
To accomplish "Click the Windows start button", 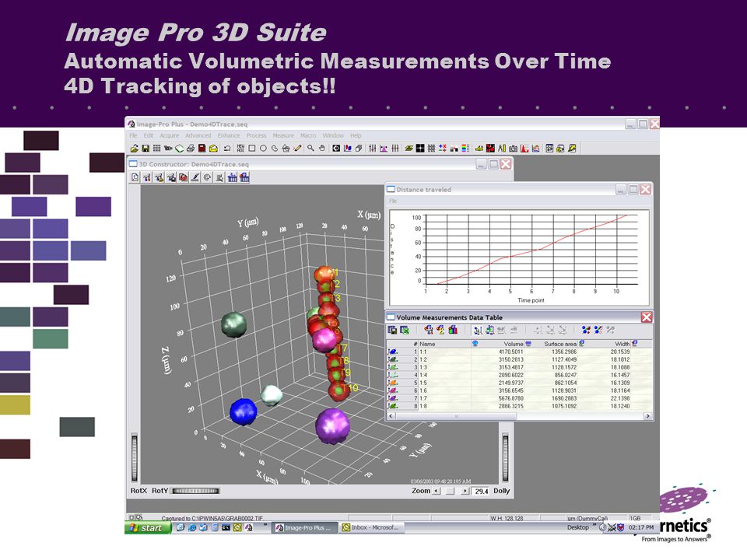I will tap(148, 527).
